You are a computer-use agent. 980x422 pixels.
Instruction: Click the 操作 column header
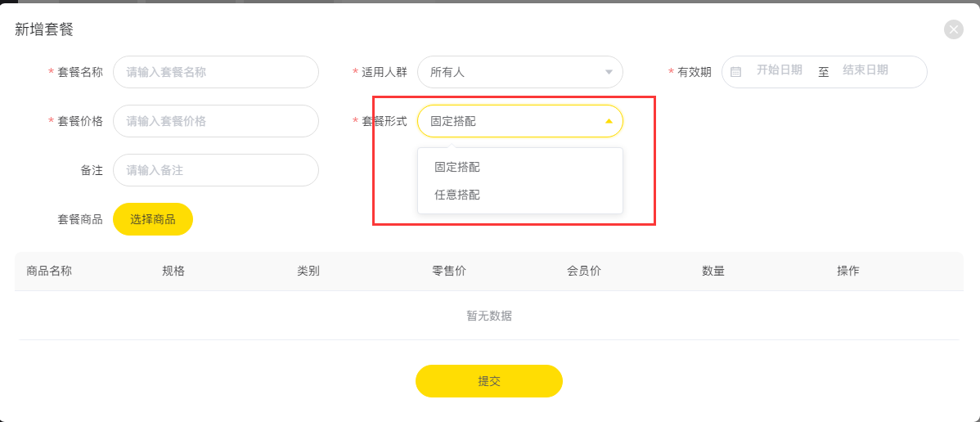point(848,271)
